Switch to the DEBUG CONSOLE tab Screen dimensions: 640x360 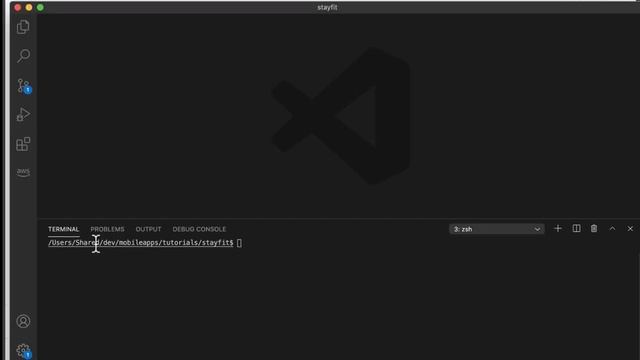[x=199, y=229]
